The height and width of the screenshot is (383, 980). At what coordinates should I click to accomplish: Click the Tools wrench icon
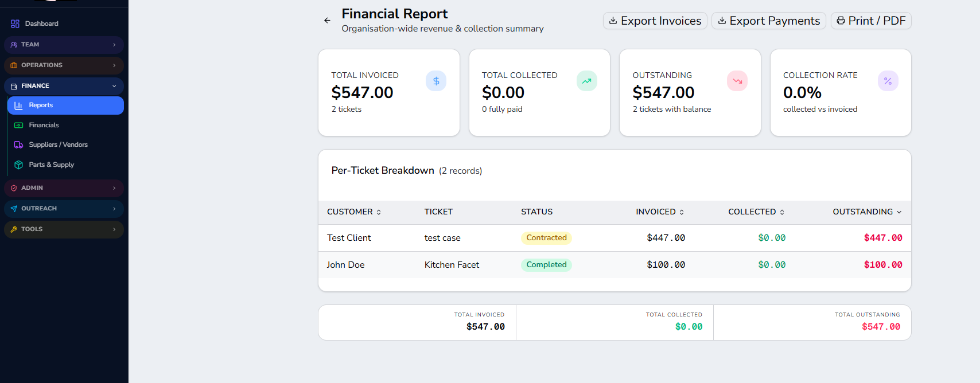[14, 229]
